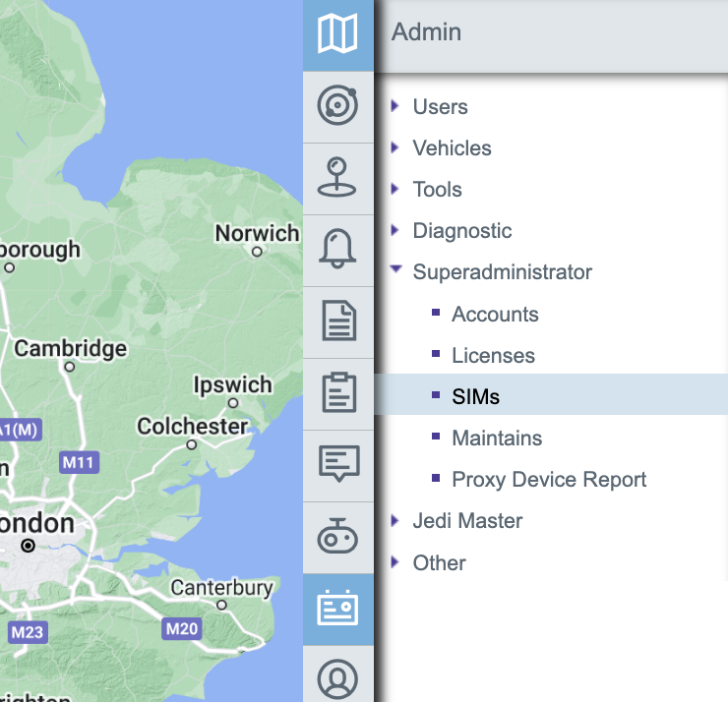Open the user profile icon
The height and width of the screenshot is (702, 728).
click(x=337, y=678)
